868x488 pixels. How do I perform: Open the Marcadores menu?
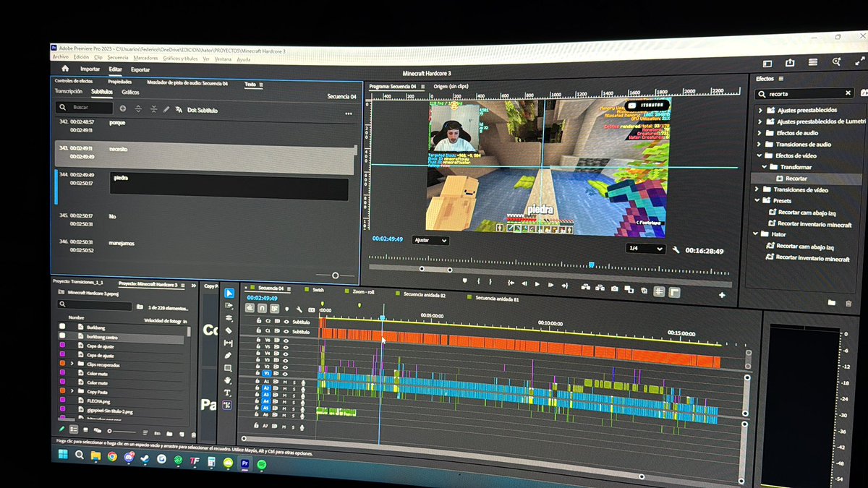pos(146,58)
